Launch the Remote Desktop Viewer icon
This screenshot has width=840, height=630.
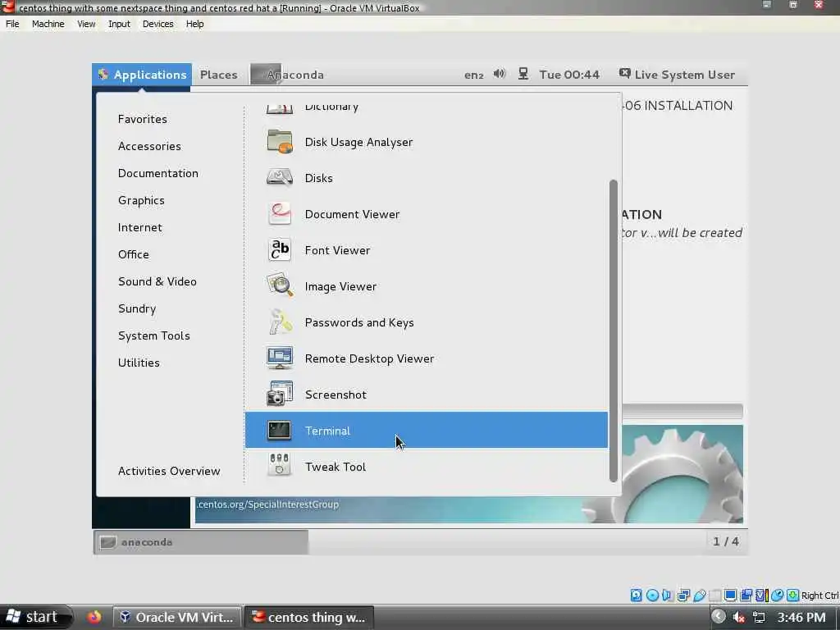[280, 358]
